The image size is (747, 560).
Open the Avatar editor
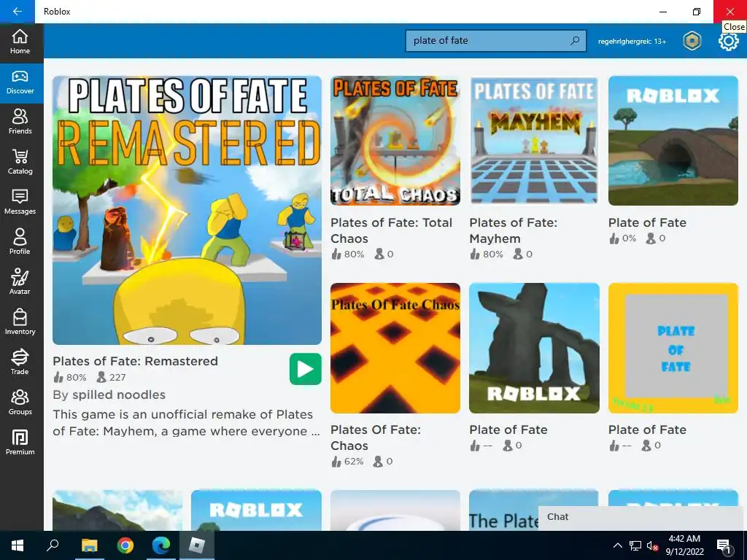[20, 283]
